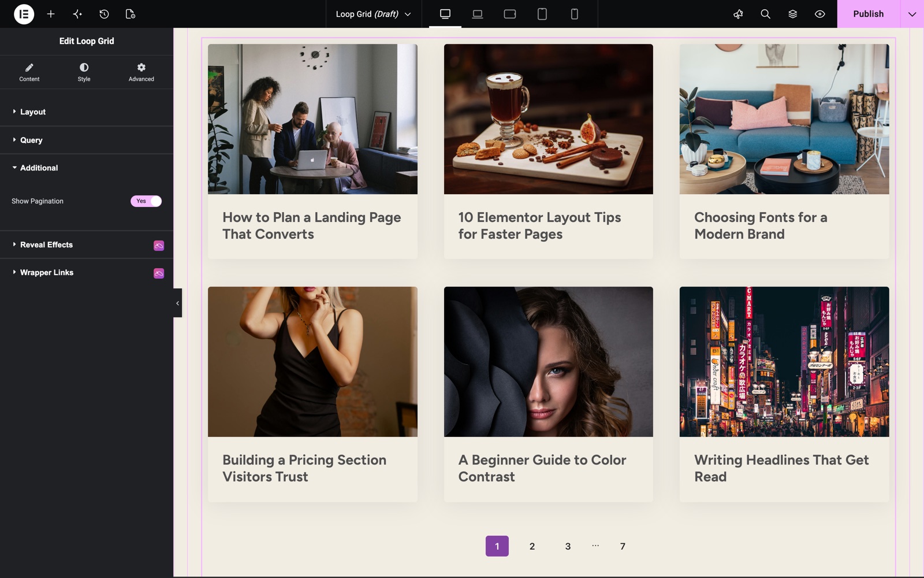Collapse the editor panel with side handle
The width and height of the screenshot is (924, 578).
[177, 303]
